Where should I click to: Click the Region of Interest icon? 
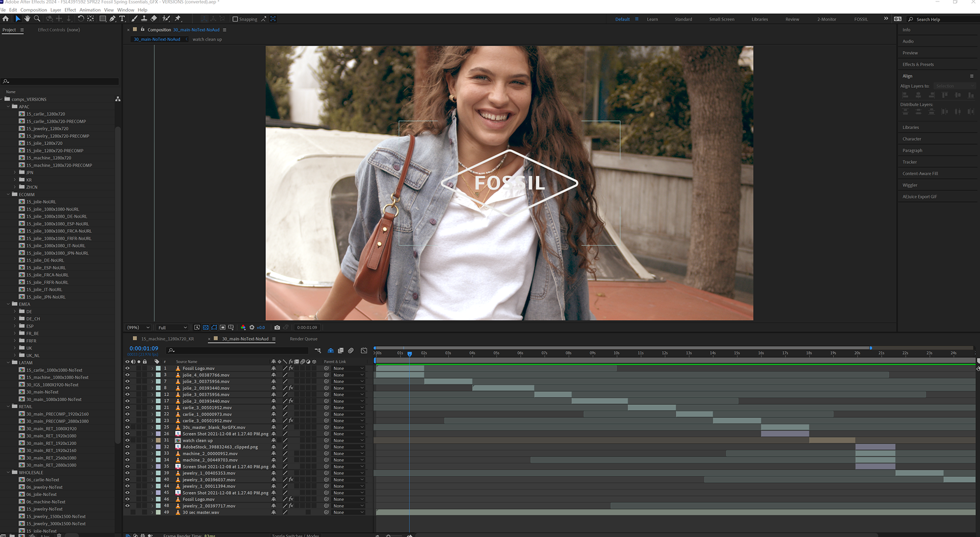223,327
